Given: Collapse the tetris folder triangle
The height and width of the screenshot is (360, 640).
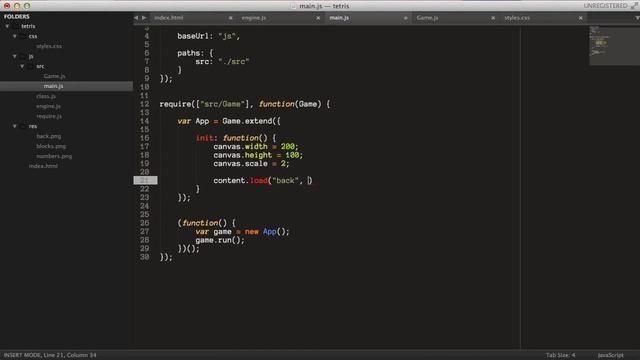Looking at the screenshot, I should (7, 26).
